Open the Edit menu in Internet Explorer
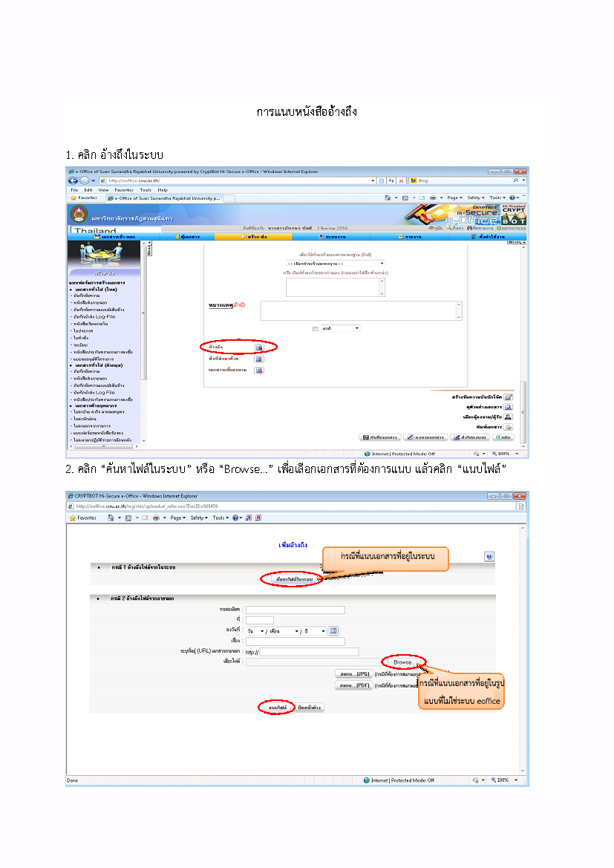614x868 pixels. (x=88, y=190)
